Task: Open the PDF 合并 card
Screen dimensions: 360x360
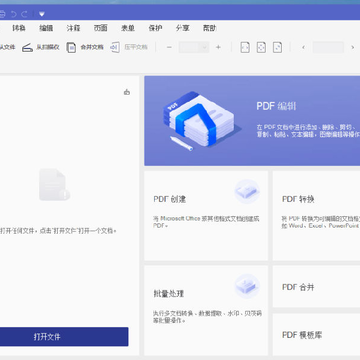Action: [x=316, y=287]
